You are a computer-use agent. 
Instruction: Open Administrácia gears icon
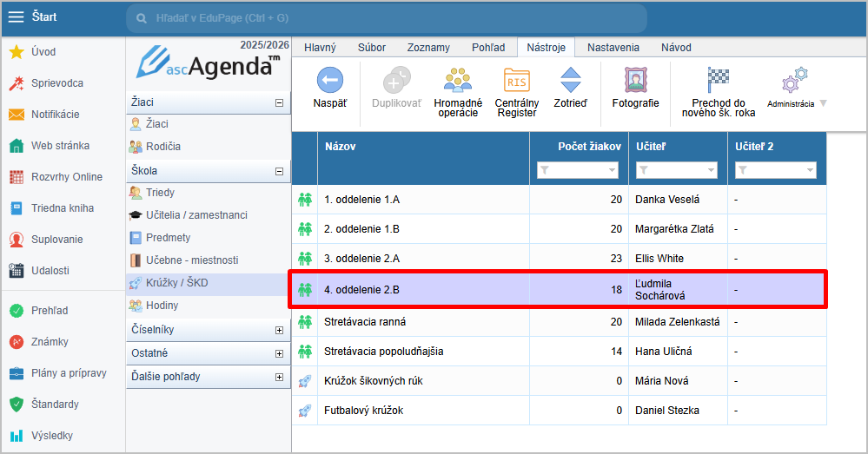point(794,82)
